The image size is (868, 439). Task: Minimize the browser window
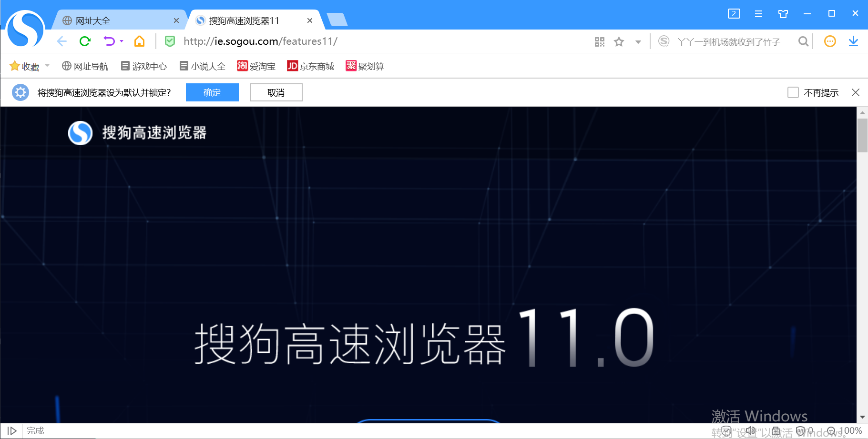pos(807,14)
